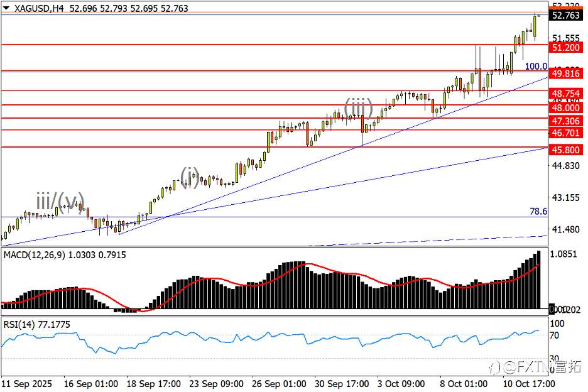The width and height of the screenshot is (588, 392).
Task: Select the (iii) Elliott wave label
Action: click(359, 107)
